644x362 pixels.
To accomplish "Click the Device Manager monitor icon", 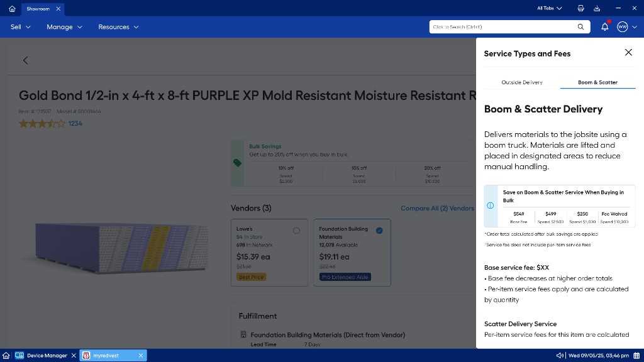I will point(19,356).
